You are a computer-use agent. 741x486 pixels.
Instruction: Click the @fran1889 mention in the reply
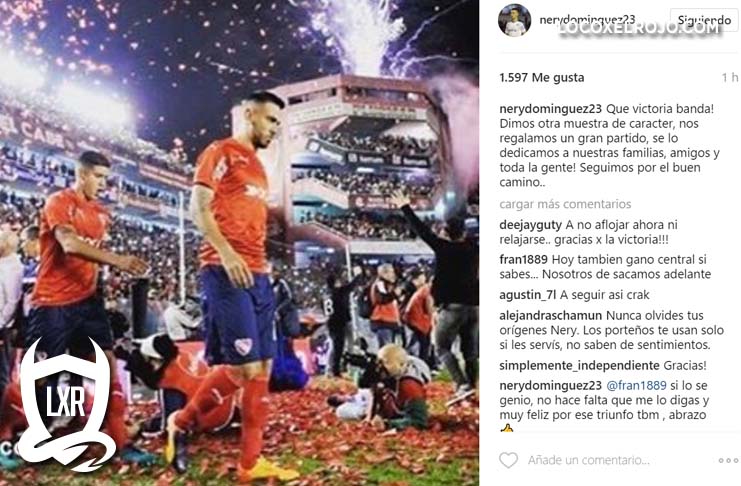click(636, 386)
